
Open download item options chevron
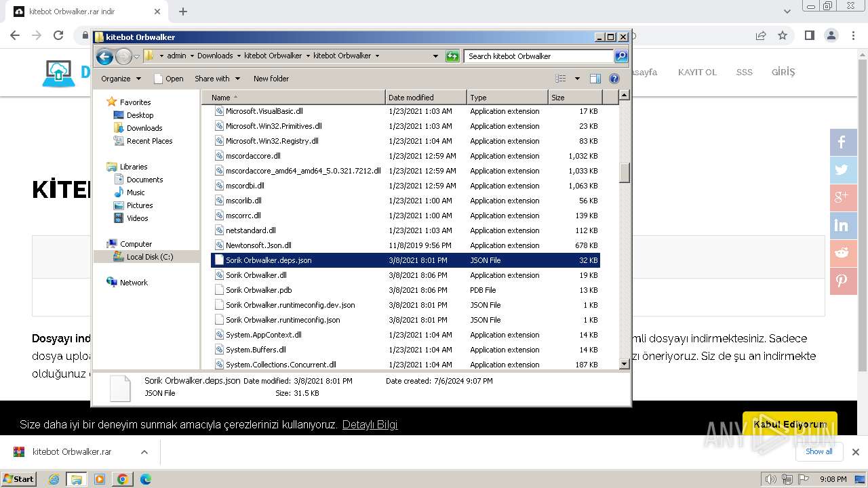(144, 452)
